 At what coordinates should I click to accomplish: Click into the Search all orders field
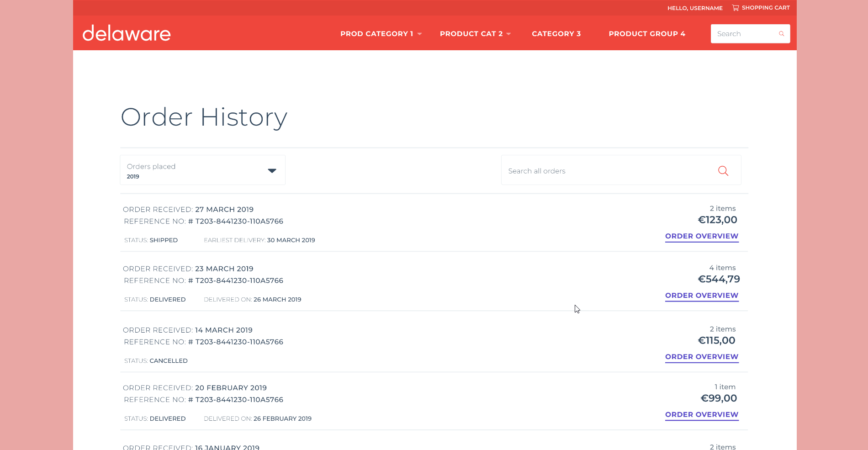608,171
